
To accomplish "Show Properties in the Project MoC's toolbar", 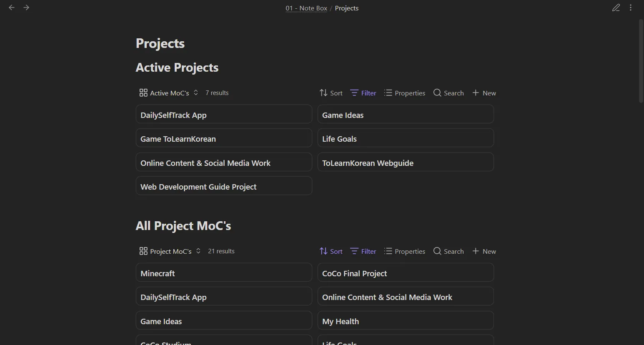I will [x=404, y=251].
